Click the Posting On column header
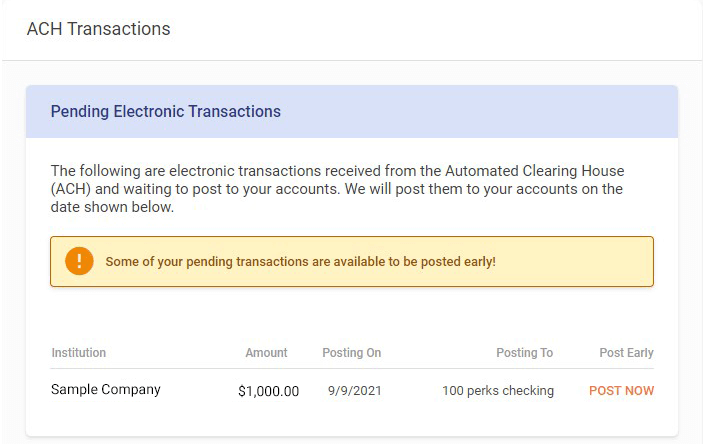This screenshot has width=706, height=444. (x=351, y=353)
